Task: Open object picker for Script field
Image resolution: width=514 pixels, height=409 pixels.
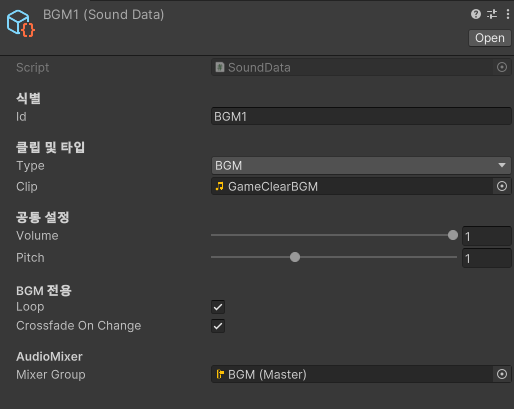Action: click(x=502, y=67)
